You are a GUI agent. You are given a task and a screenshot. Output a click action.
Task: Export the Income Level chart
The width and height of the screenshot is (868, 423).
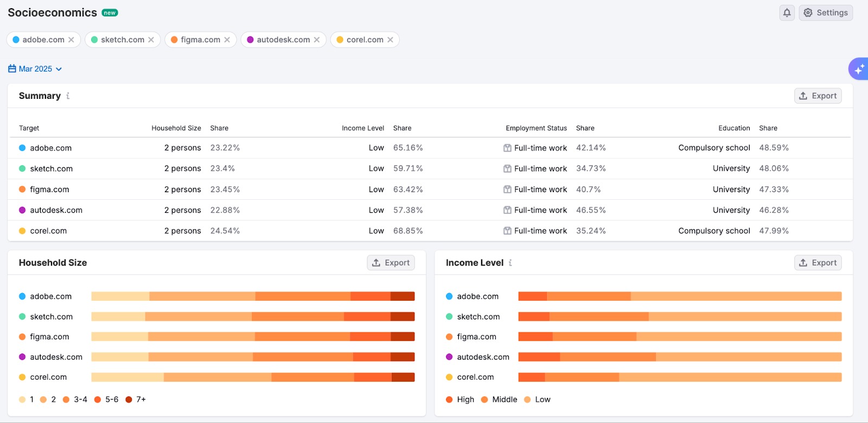point(818,263)
